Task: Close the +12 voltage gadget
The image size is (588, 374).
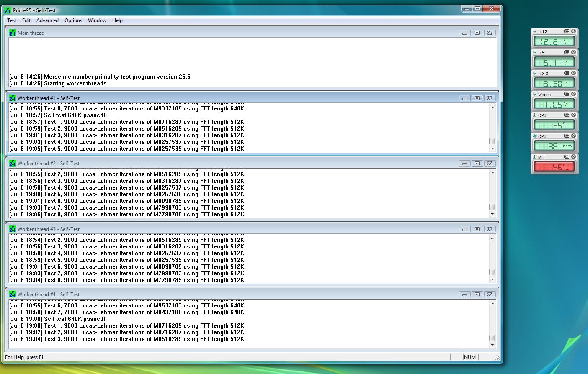Action: [x=574, y=31]
